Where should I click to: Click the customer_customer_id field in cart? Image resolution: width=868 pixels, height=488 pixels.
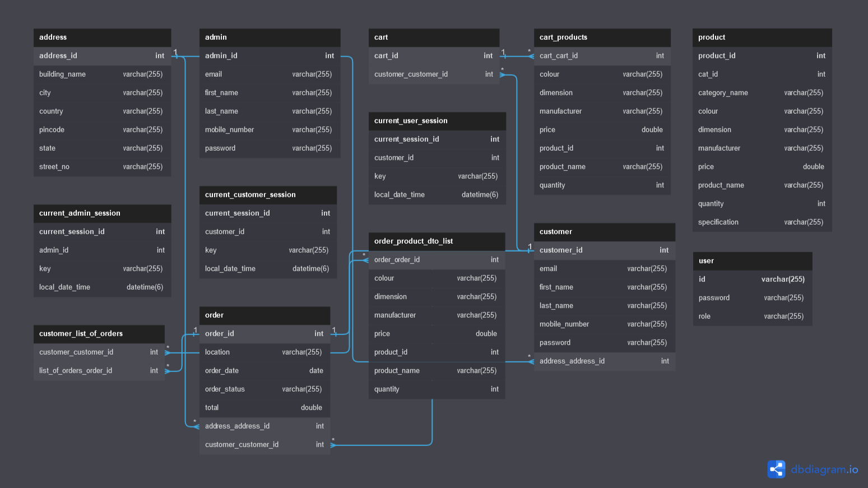coord(434,75)
